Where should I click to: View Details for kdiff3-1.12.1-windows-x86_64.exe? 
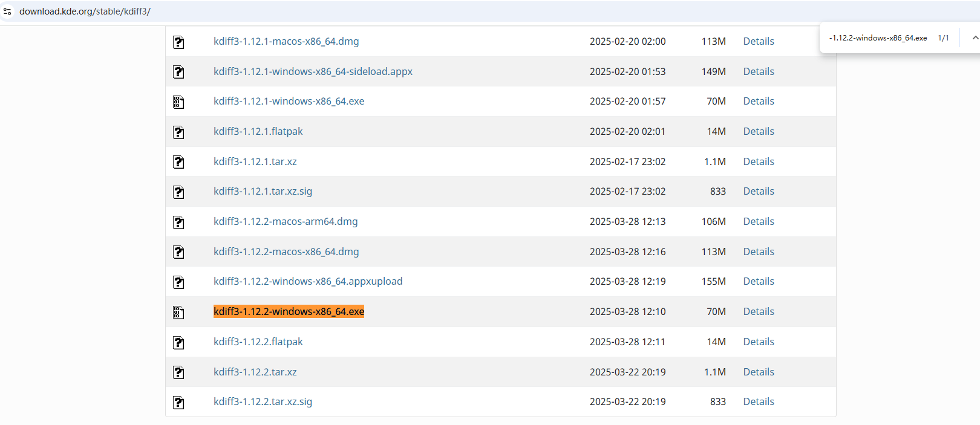point(759,101)
